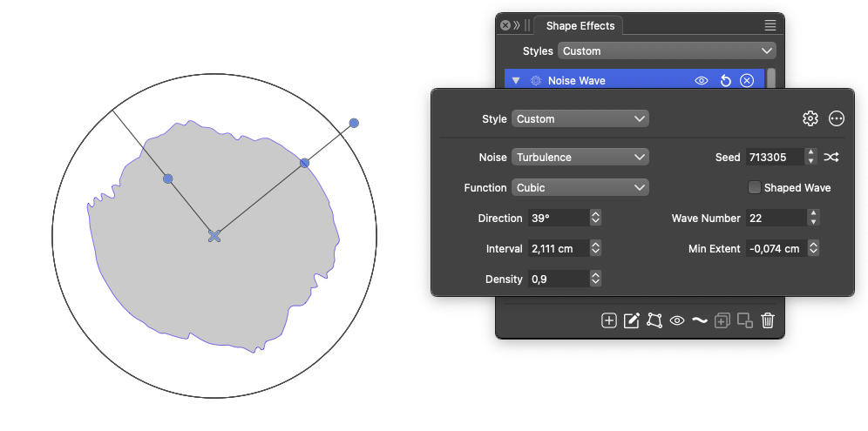868x431 pixels.
Task: Open the ellipsis more options menu
Action: click(x=837, y=118)
